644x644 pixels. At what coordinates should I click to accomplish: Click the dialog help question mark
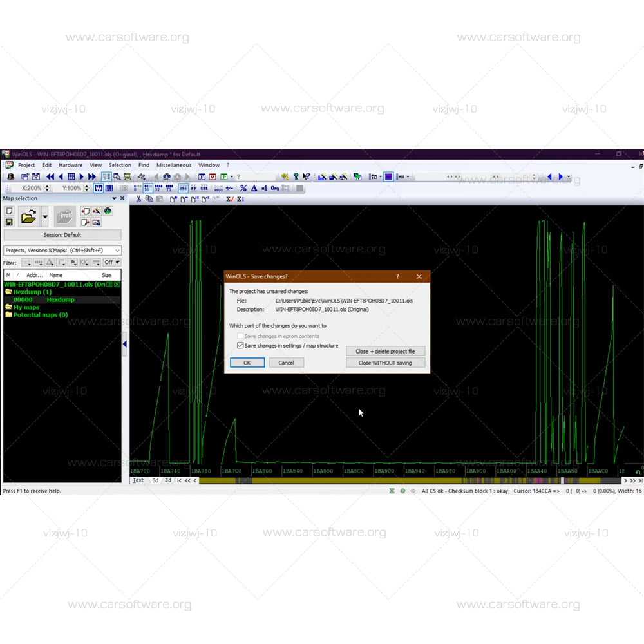[397, 276]
